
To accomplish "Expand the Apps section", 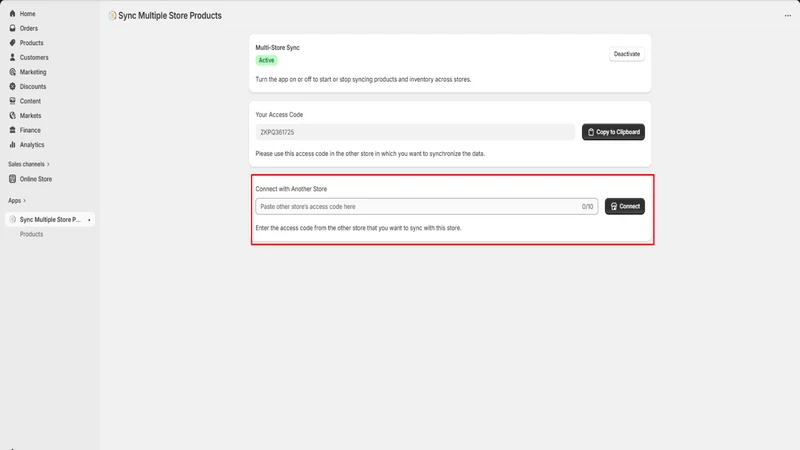I will pos(17,201).
